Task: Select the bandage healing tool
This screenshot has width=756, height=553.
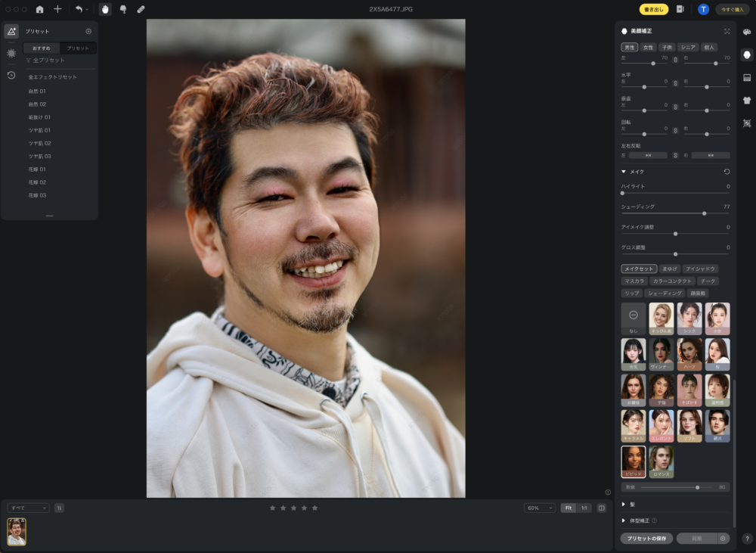Action: tap(141, 9)
